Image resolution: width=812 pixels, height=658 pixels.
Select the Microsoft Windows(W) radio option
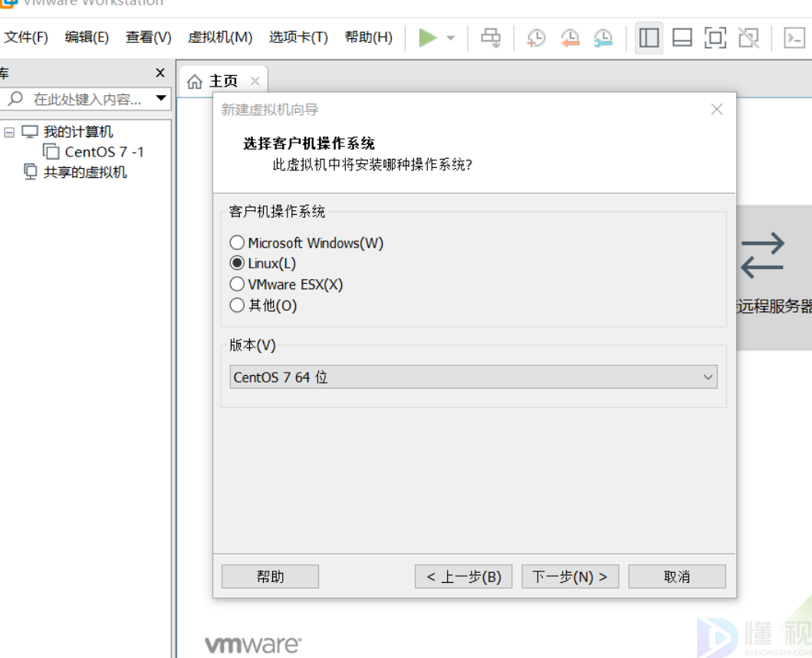[x=238, y=243]
